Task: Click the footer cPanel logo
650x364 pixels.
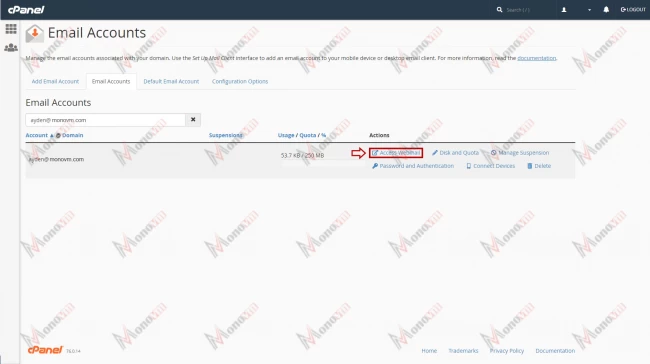Action: [x=45, y=350]
